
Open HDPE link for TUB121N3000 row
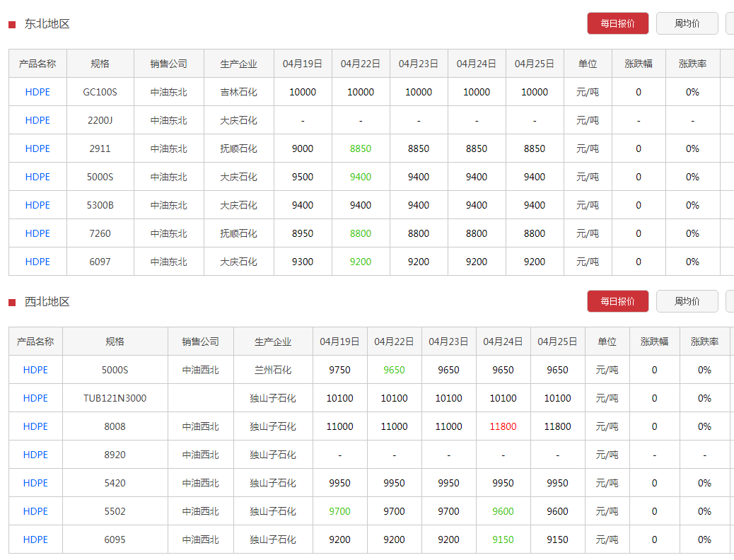[35, 398]
